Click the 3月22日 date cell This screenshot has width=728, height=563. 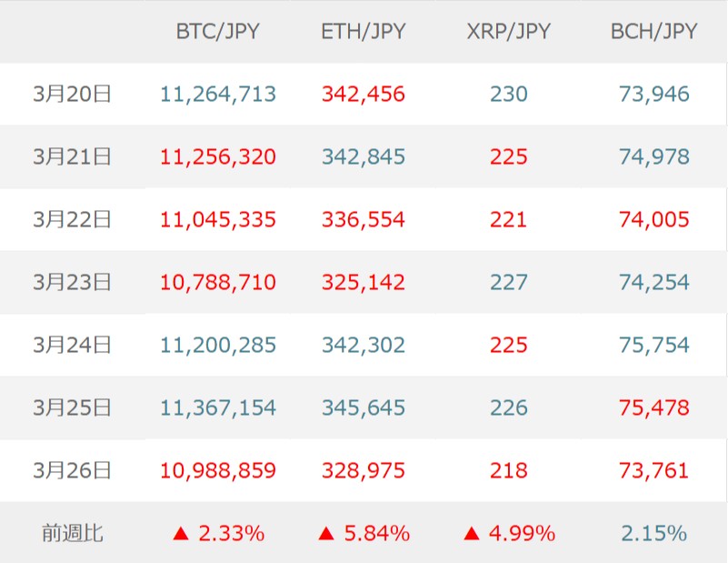(72, 219)
